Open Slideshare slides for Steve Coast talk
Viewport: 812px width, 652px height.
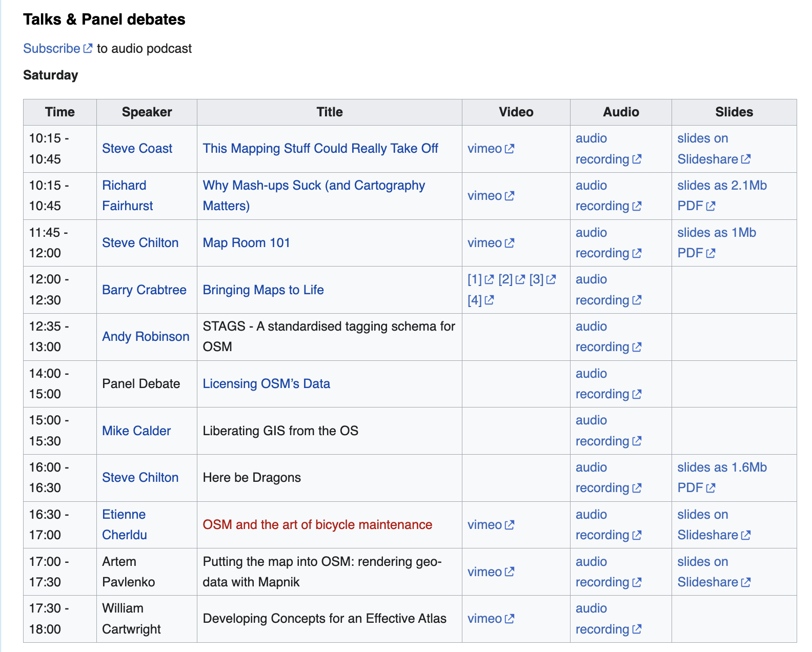click(714, 149)
